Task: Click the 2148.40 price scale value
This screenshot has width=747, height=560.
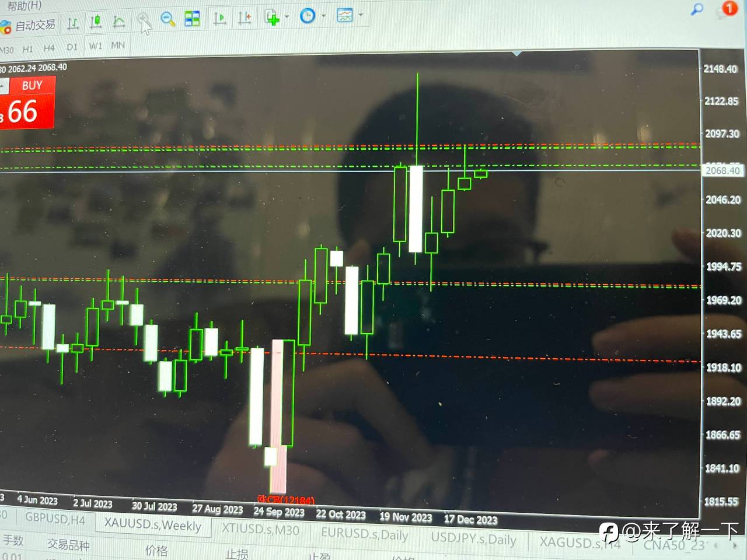Action: click(721, 69)
